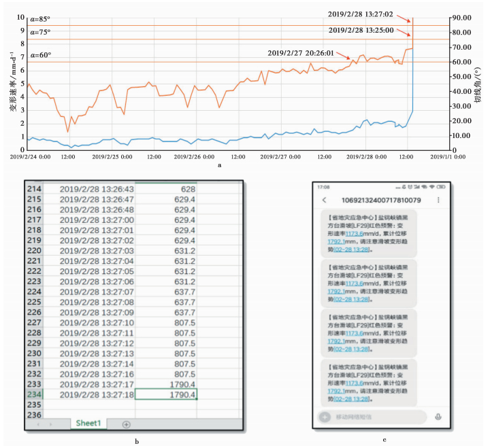Click the previous sheet navigation arrow
Screen dimensions: 490x448
pyautogui.click(x=39, y=424)
